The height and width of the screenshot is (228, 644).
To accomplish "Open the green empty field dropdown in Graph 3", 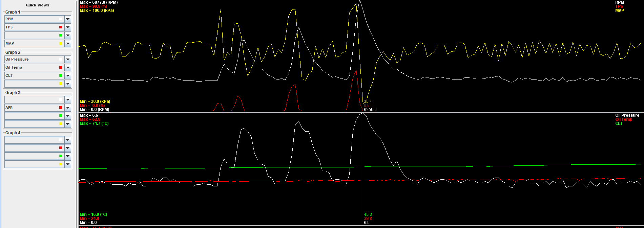I will (68, 116).
